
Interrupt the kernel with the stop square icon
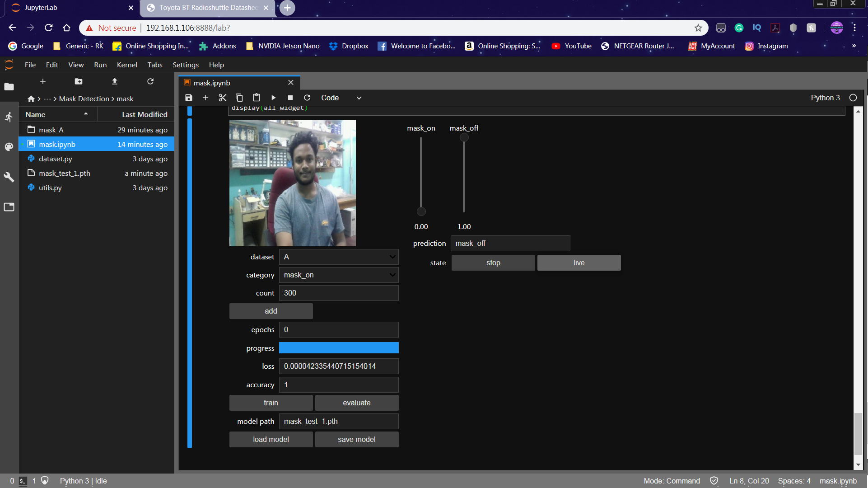[x=290, y=98]
